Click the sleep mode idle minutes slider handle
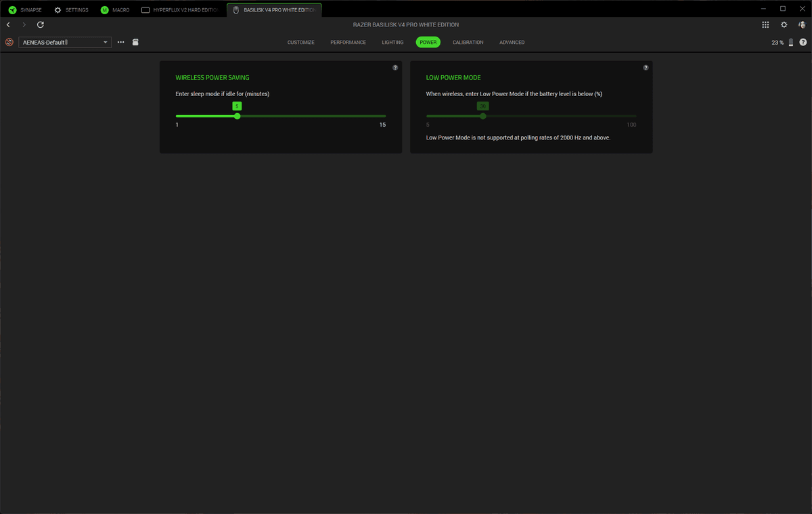812x514 pixels. [x=237, y=116]
